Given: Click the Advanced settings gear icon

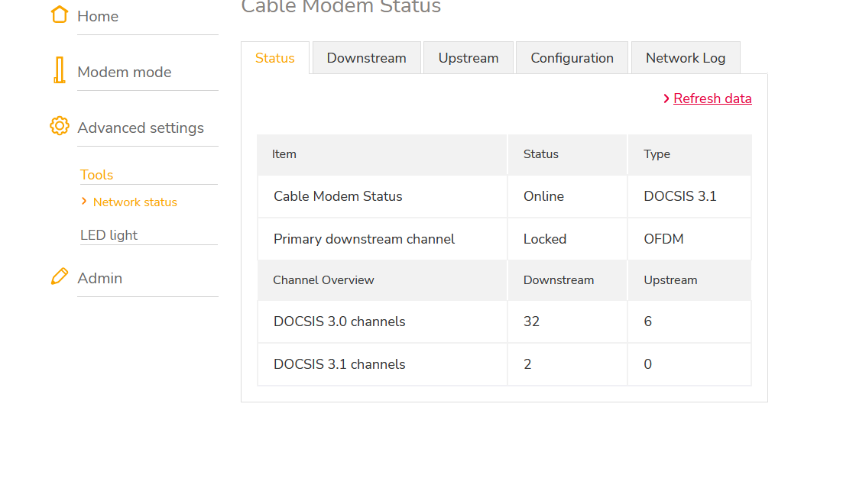Looking at the screenshot, I should (60, 126).
